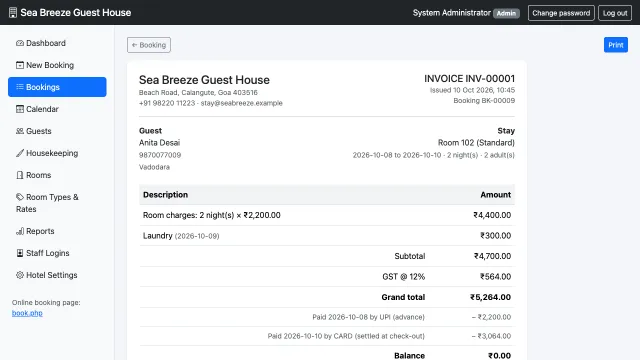This screenshot has width=640, height=360.
Task: Open the Rooms section
Action: point(57,175)
